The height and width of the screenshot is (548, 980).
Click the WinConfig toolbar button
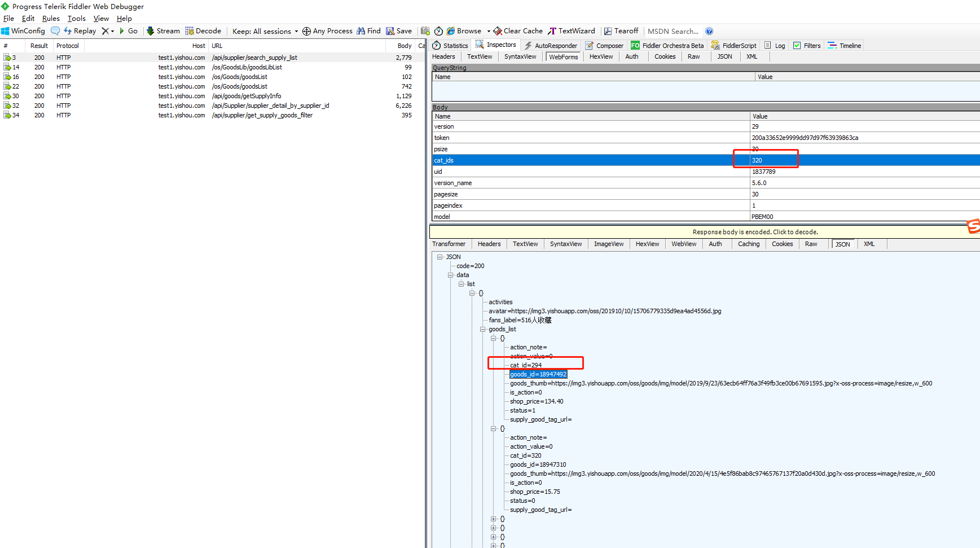23,31
